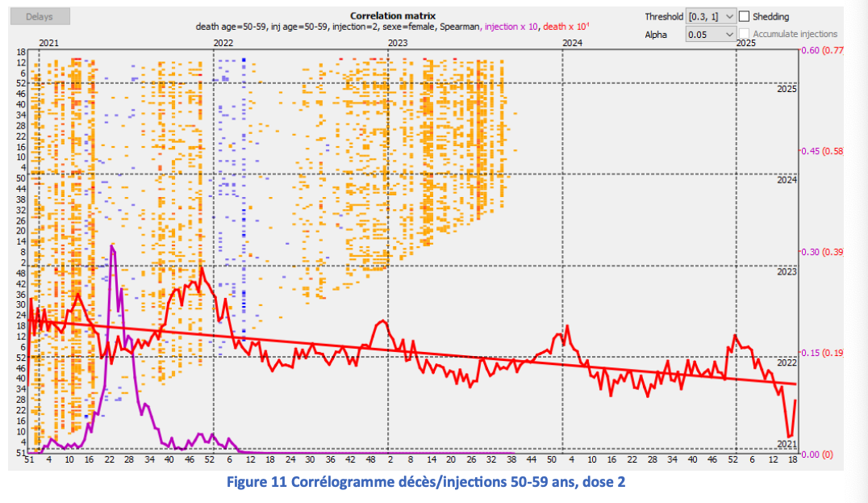
Task: Click the right axis value "0.15 (0.19"
Action: tap(823, 353)
